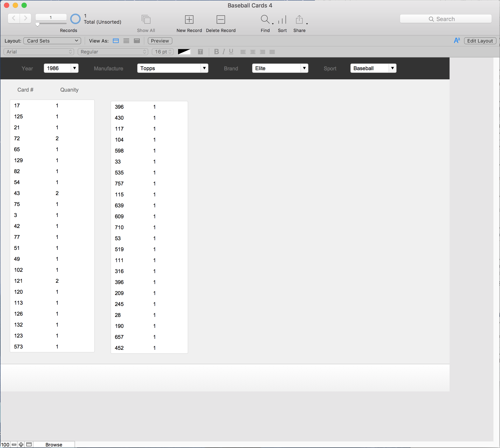Screen dimensions: 500x448
Task: Click the zoom level 100 box
Action: [x=5, y=444]
